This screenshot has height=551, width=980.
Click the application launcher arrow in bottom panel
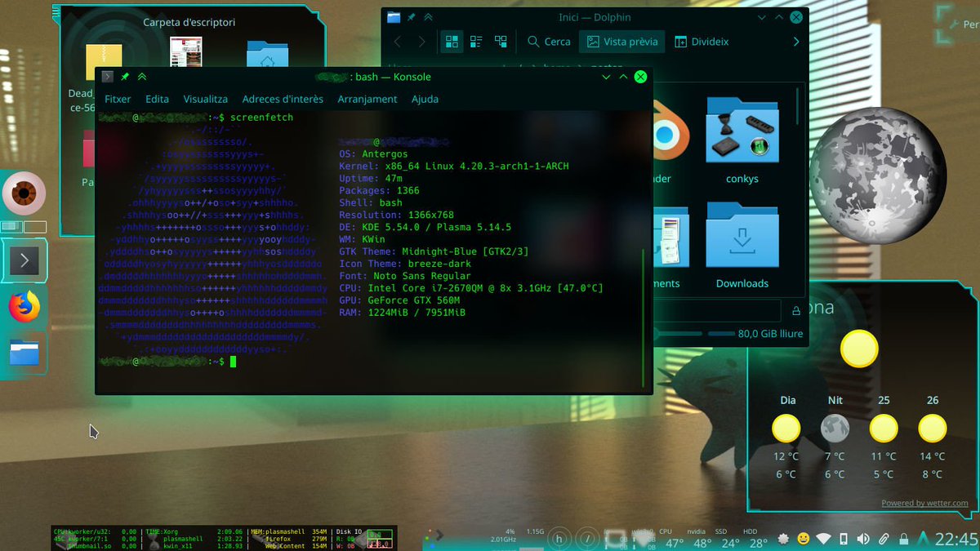(439, 536)
